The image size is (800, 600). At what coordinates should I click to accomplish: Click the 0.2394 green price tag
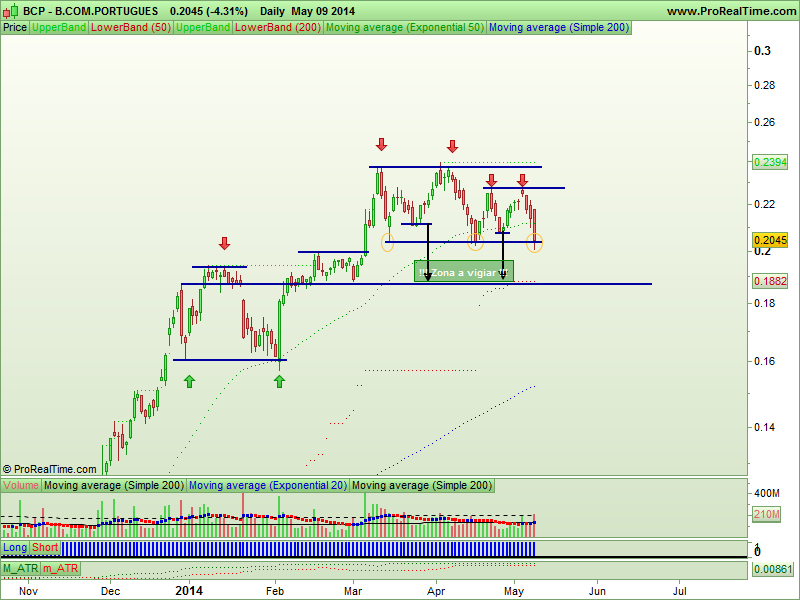(x=770, y=162)
